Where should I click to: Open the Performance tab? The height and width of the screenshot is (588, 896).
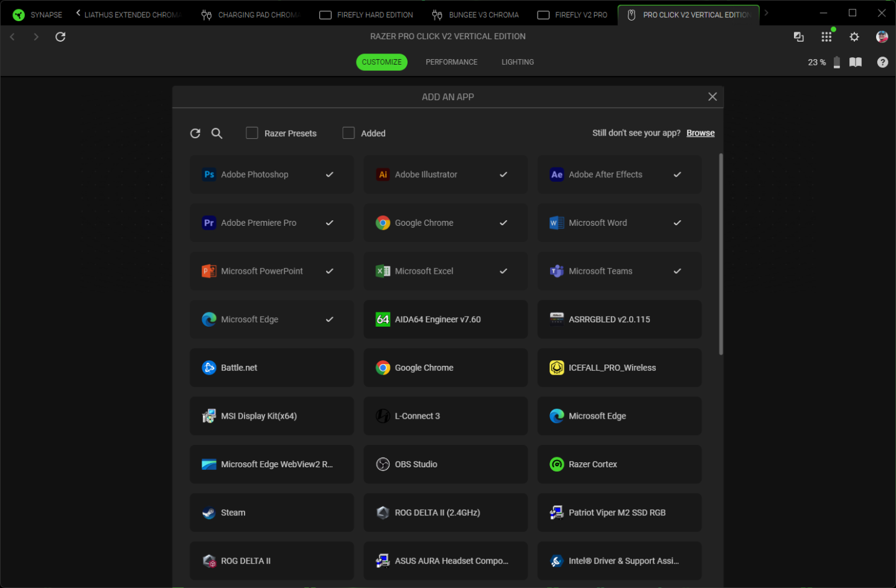tap(452, 62)
